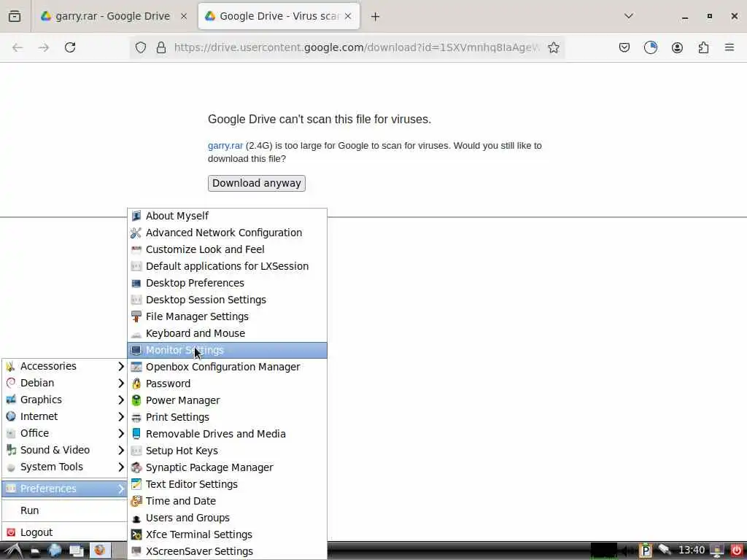Click the site security padlock icon
Screen dimensions: 747x560
(x=161, y=47)
